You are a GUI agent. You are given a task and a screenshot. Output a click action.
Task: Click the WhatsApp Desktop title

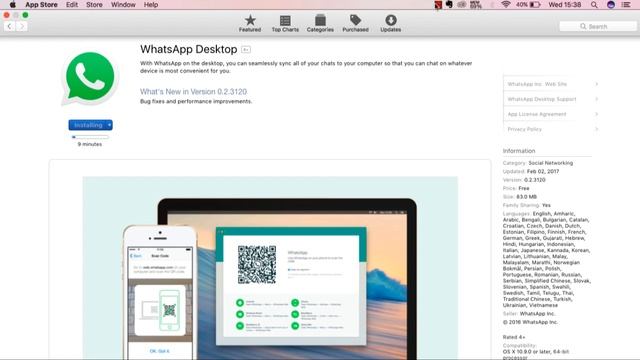click(189, 49)
